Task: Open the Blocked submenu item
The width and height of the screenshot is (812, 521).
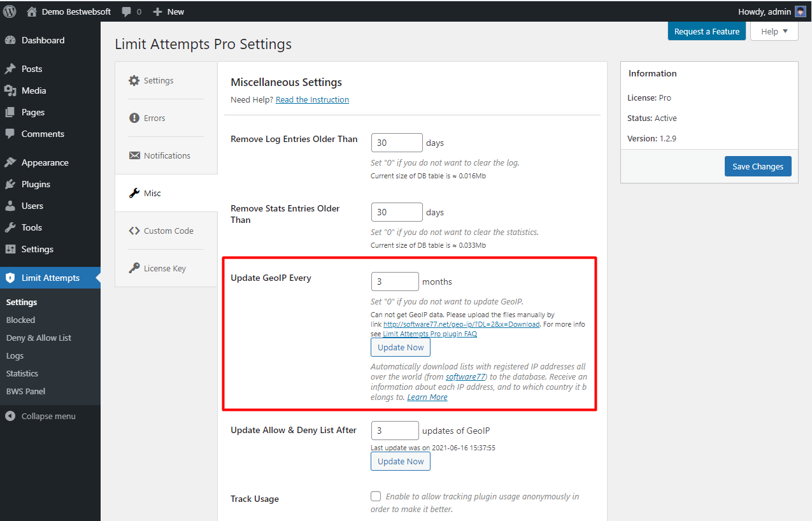Action: tap(20, 320)
